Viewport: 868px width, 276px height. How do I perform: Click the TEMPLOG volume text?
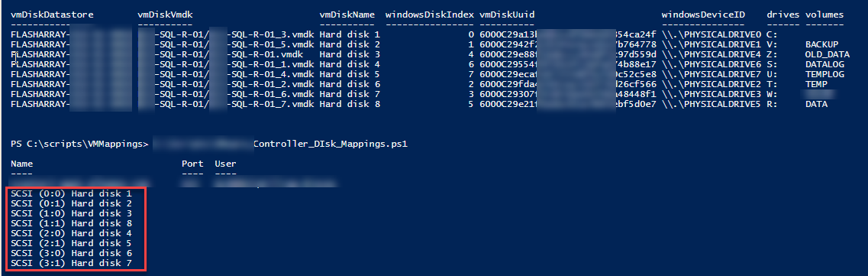824,74
